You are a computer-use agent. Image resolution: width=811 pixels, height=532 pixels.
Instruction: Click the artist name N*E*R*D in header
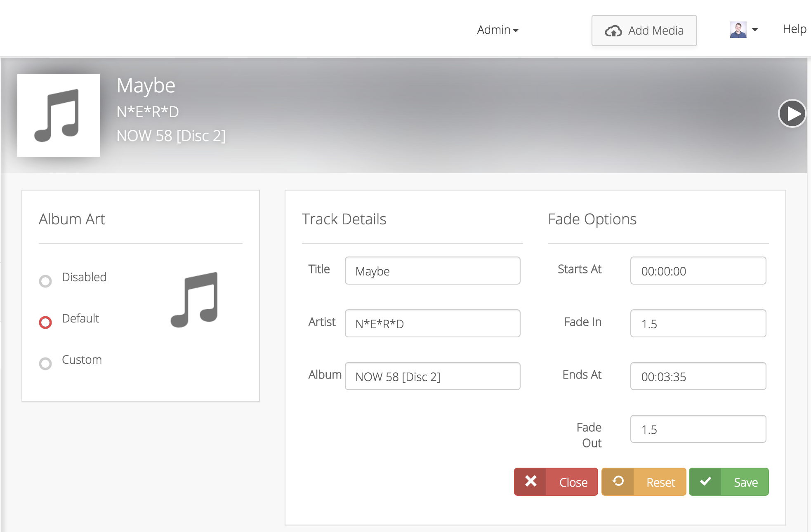(148, 112)
